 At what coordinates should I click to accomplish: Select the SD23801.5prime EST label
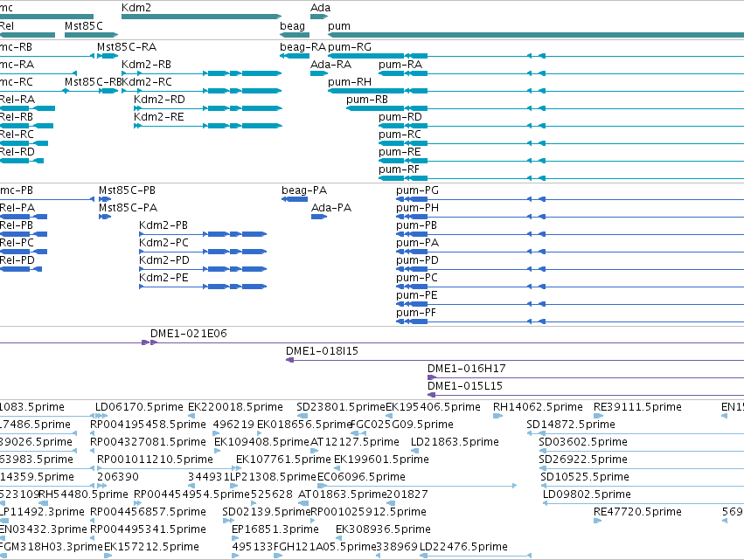point(341,407)
